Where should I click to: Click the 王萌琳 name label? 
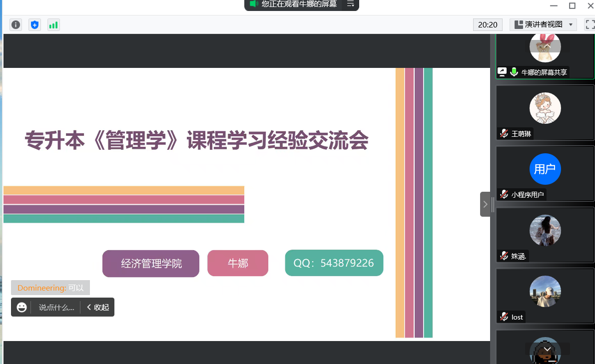[x=522, y=134]
